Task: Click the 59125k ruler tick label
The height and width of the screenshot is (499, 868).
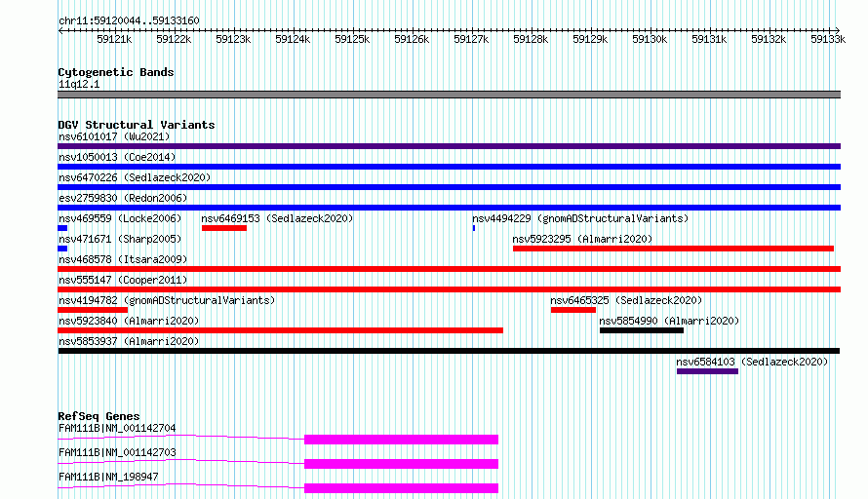Action: pos(352,39)
